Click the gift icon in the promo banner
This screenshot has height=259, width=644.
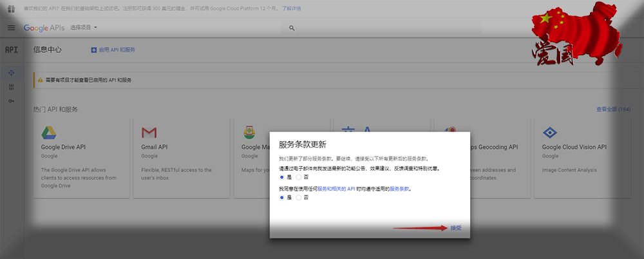[x=10, y=8]
